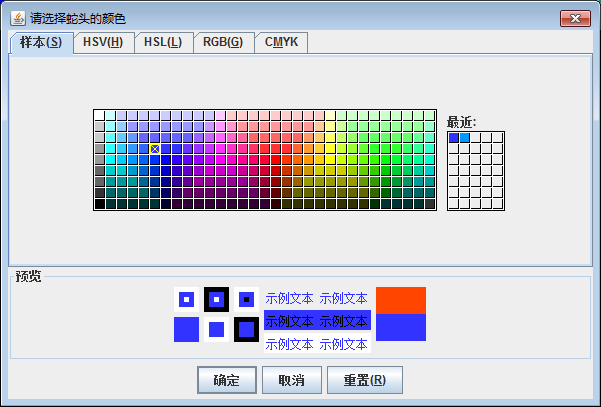Pick the first blue swatch under 最近
Image resolution: width=601 pixels, height=407 pixels.
pyautogui.click(x=454, y=138)
